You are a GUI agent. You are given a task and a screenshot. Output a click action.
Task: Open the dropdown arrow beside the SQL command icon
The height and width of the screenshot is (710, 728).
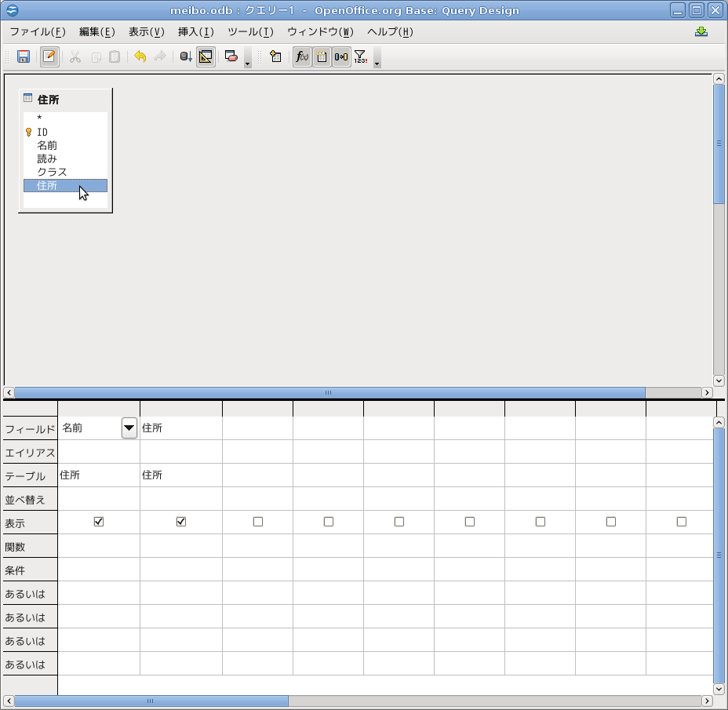pos(248,61)
